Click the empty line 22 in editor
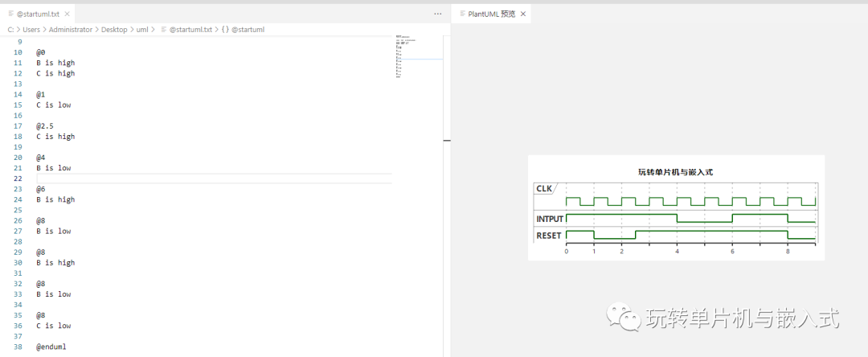868x357 pixels. tap(215, 178)
